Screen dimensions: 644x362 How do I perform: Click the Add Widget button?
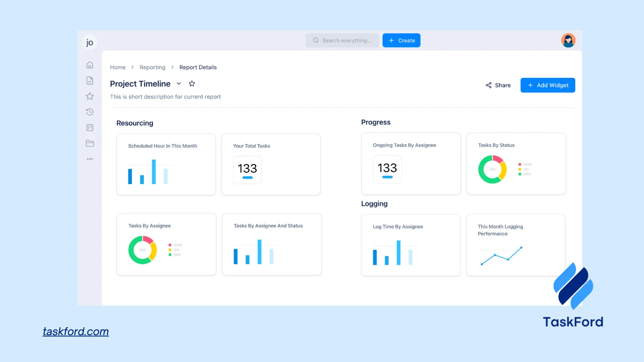point(548,85)
